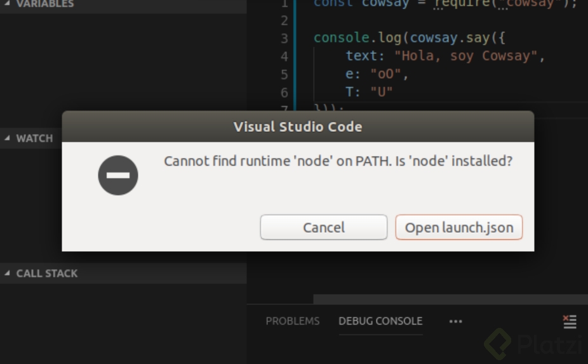Click the Open launch.json button
The height and width of the screenshot is (364, 588).
coord(458,227)
